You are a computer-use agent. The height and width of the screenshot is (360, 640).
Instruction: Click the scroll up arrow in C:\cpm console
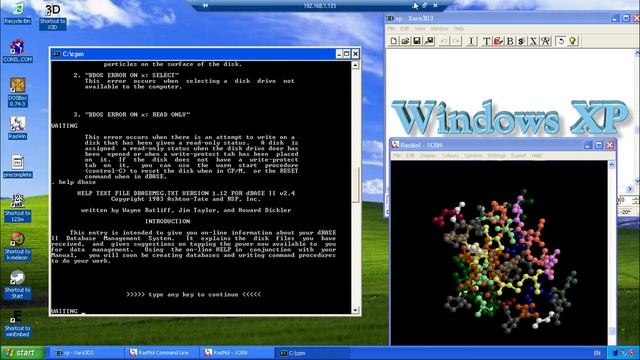pos(355,65)
